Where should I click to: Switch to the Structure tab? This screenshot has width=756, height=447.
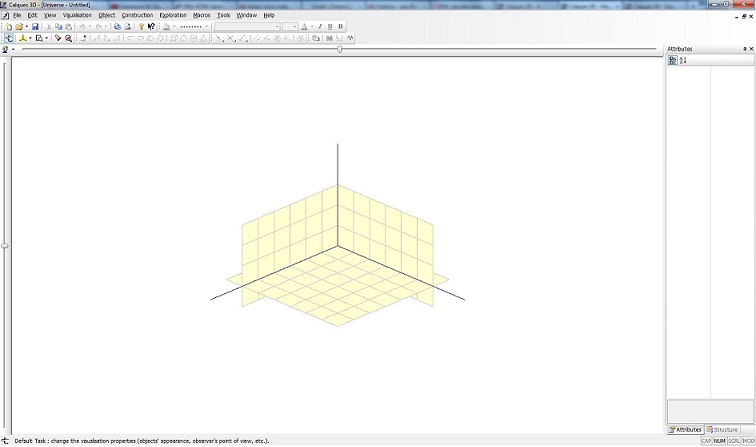(x=722, y=429)
